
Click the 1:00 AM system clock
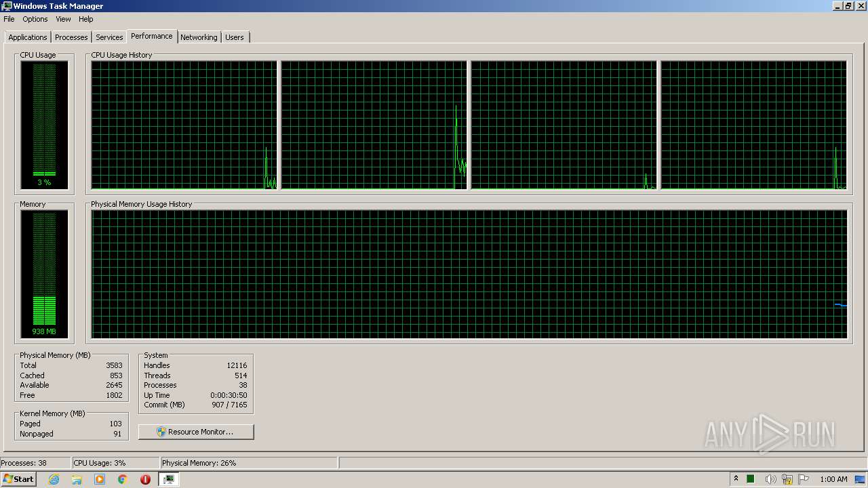(x=833, y=479)
